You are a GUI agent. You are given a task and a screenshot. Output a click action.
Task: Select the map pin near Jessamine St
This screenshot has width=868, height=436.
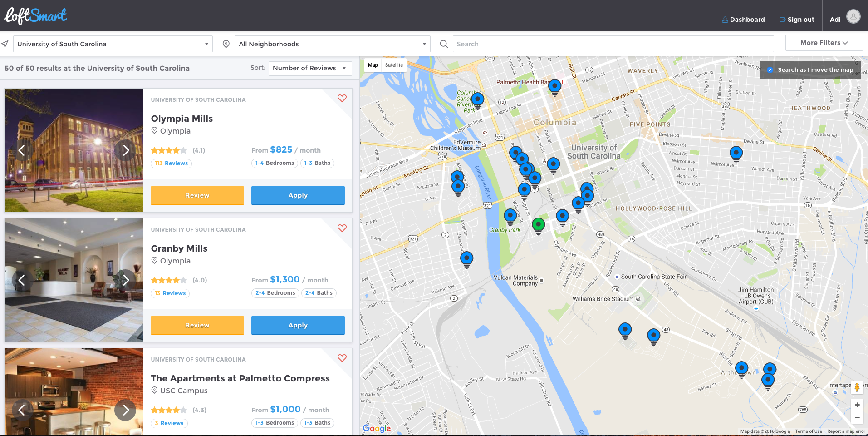coord(466,259)
